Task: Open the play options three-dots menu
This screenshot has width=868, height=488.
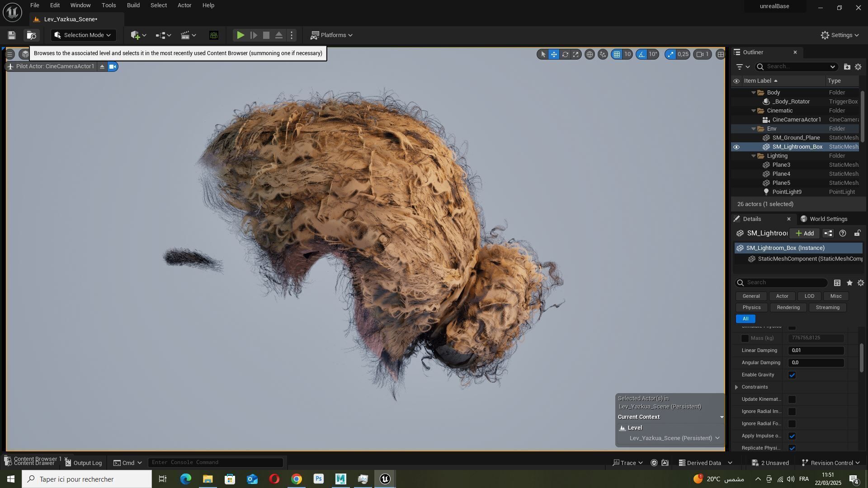Action: click(292, 35)
